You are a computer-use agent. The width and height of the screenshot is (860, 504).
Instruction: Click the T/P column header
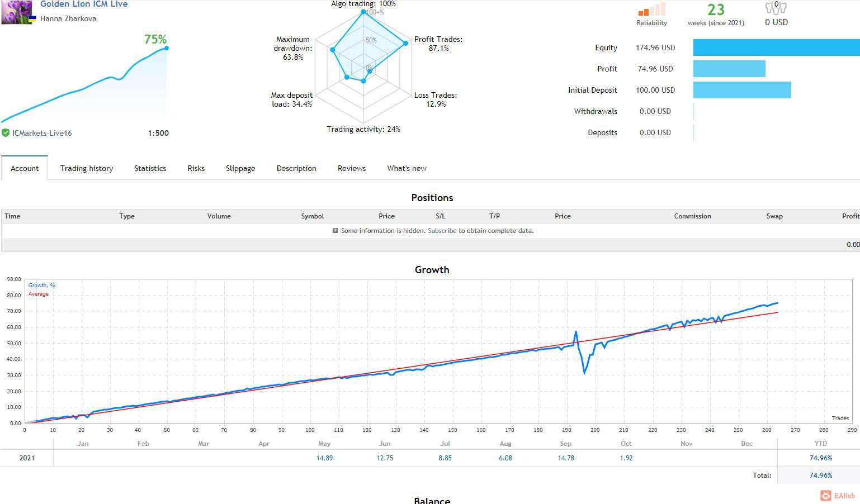(x=494, y=216)
